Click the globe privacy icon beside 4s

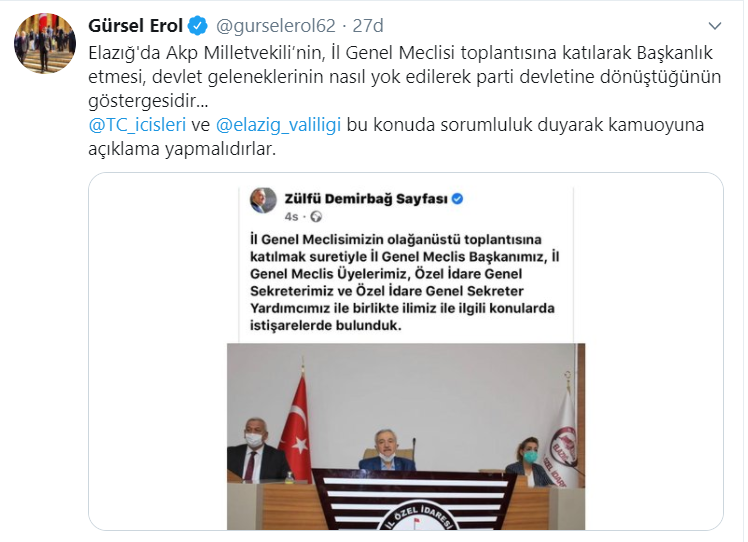coord(316,217)
